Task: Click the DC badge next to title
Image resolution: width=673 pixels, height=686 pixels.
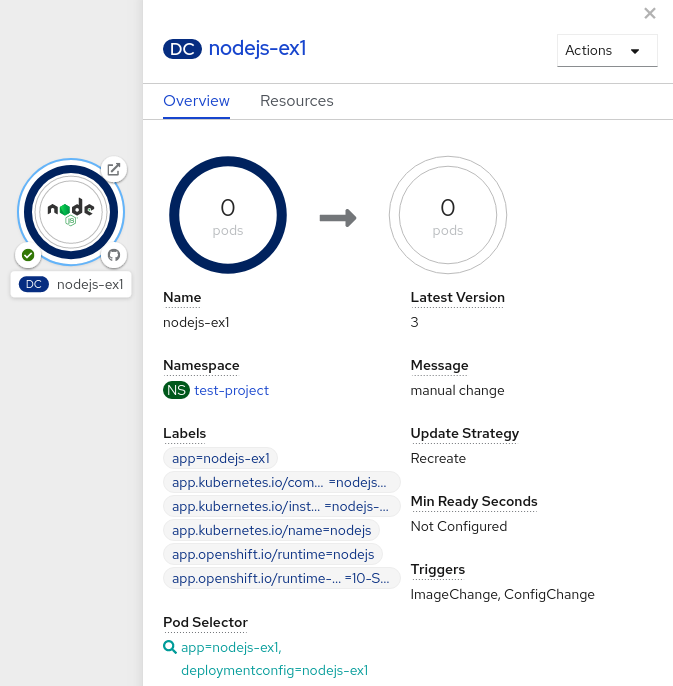Action: (183, 50)
